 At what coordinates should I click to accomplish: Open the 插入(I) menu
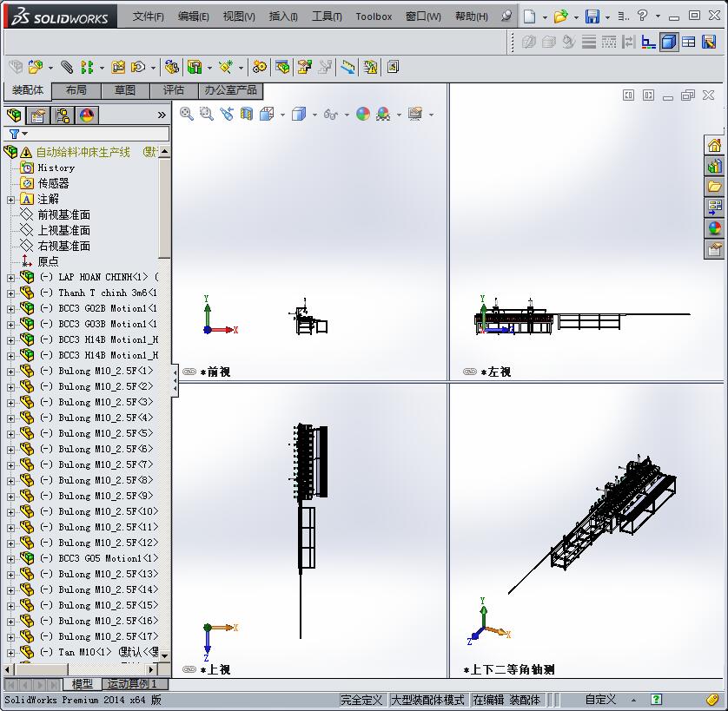[x=283, y=16]
